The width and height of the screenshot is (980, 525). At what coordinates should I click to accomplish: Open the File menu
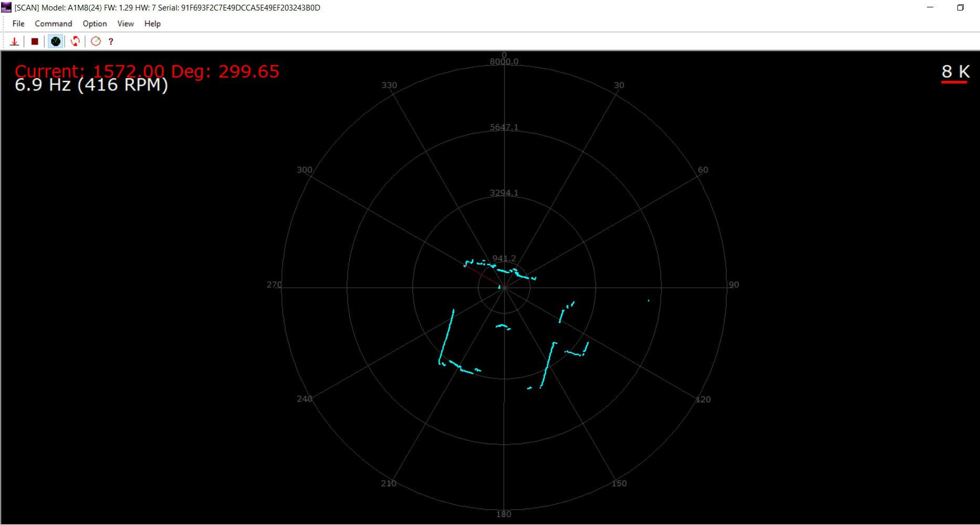[x=18, y=24]
